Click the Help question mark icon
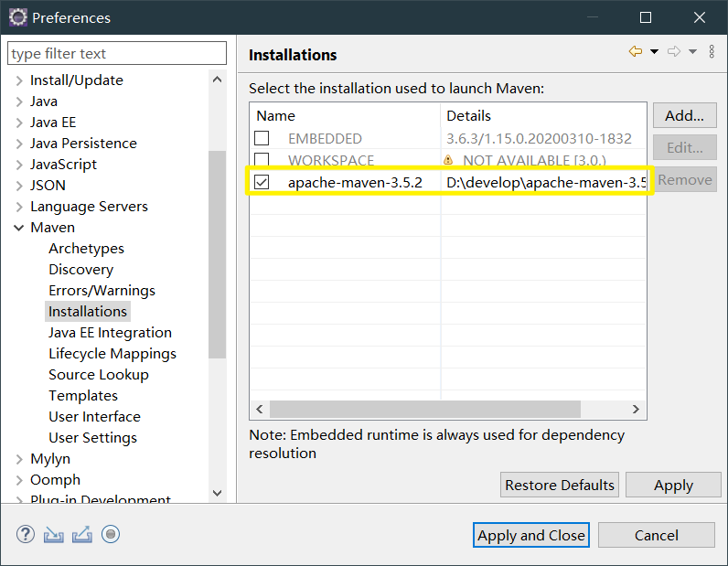 click(26, 535)
